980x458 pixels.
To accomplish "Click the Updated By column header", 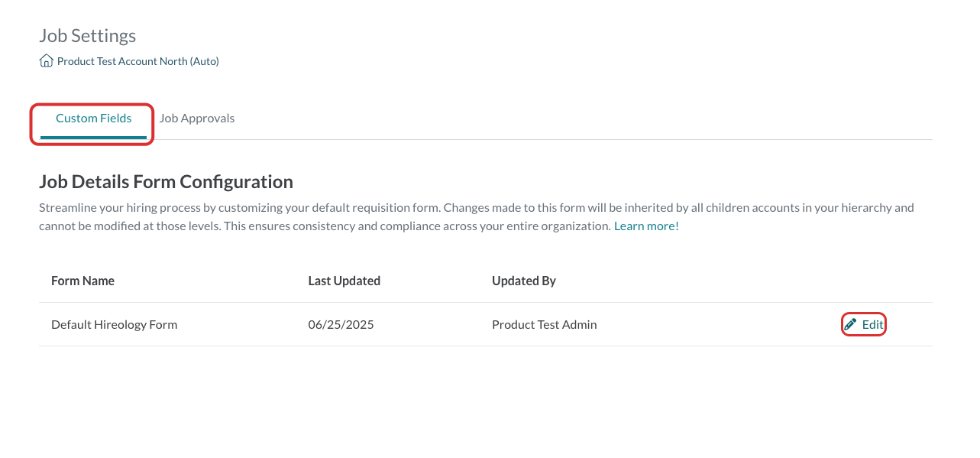I will (x=524, y=281).
